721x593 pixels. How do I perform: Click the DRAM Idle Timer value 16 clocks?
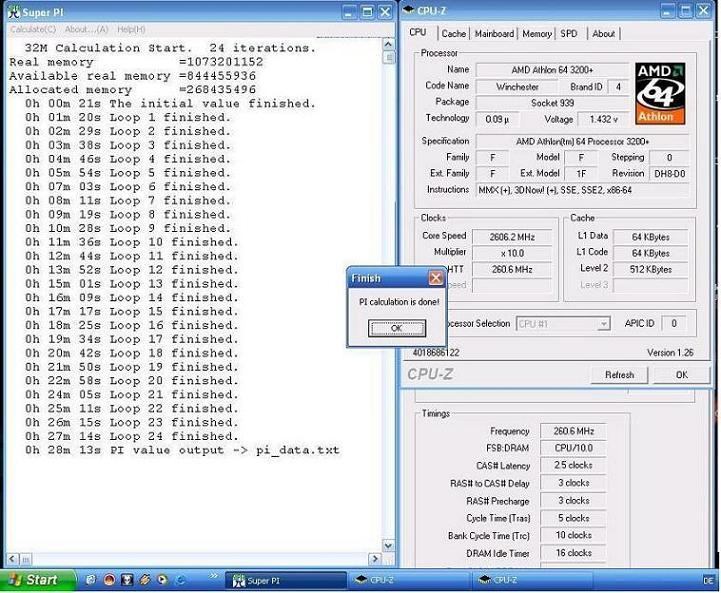[573, 553]
